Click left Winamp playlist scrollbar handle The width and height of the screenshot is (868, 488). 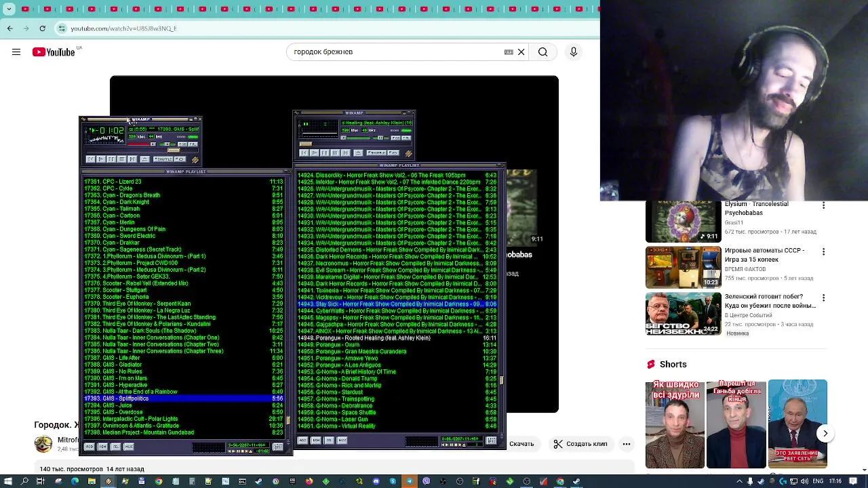point(288,421)
